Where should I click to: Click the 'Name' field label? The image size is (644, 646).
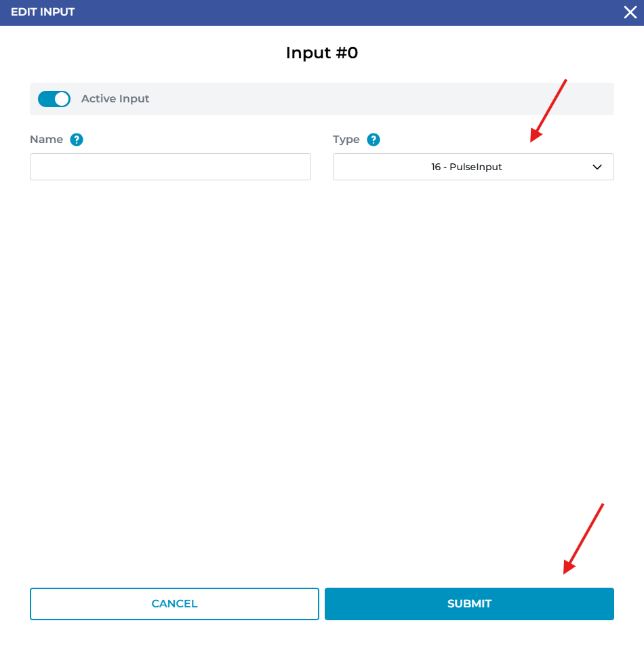tap(46, 140)
